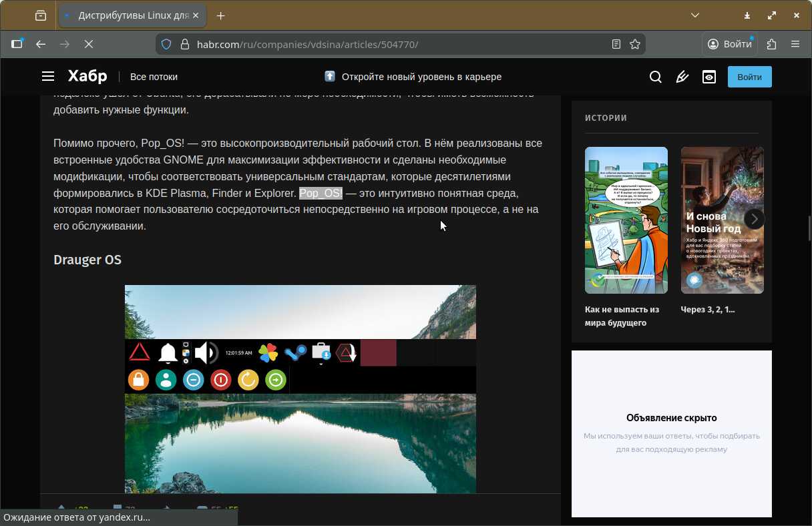This screenshot has width=812, height=526.
Task: Select the Дистрибутивы Linux browser tab
Action: pos(132,15)
